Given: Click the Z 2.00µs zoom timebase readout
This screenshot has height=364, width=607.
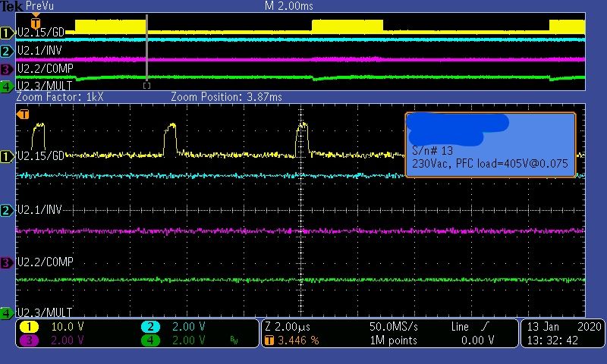Looking at the screenshot, I should pyautogui.click(x=288, y=327).
